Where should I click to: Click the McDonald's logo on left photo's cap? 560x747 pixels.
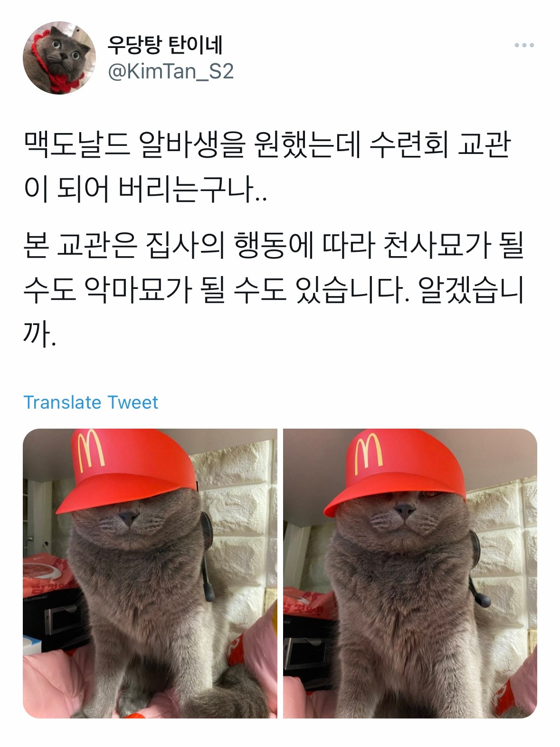point(90,450)
